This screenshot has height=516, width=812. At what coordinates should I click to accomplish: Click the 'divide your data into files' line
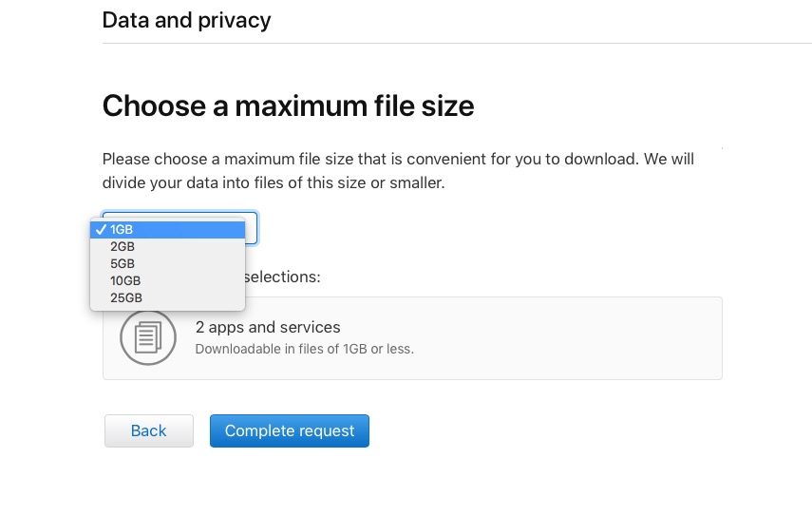(273, 182)
